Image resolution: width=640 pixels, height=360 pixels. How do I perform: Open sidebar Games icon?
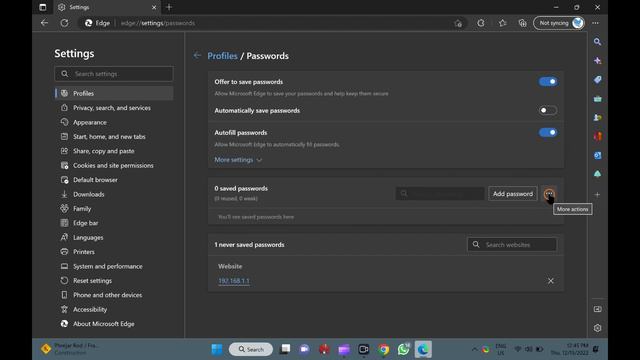pos(598,118)
